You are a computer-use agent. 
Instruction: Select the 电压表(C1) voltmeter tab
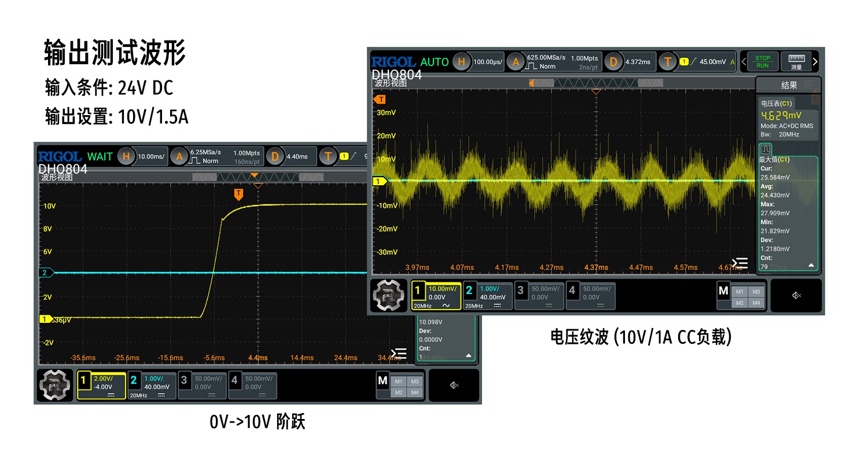coord(777,102)
